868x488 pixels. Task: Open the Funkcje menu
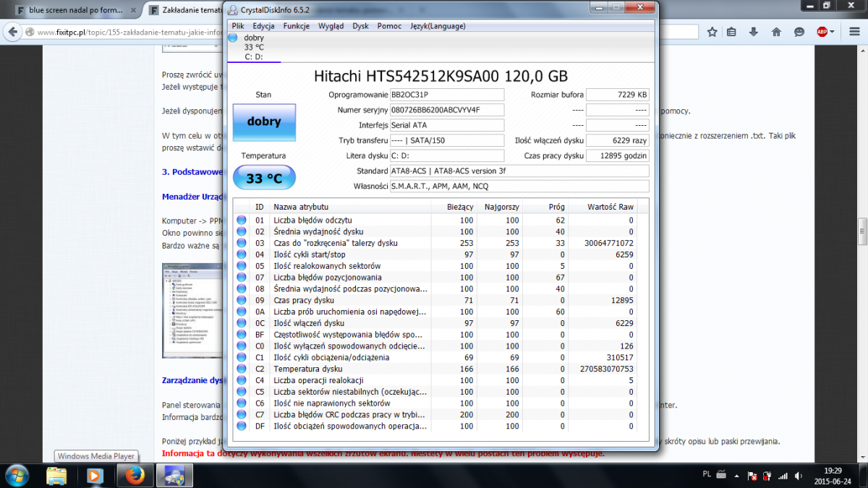[x=297, y=26]
